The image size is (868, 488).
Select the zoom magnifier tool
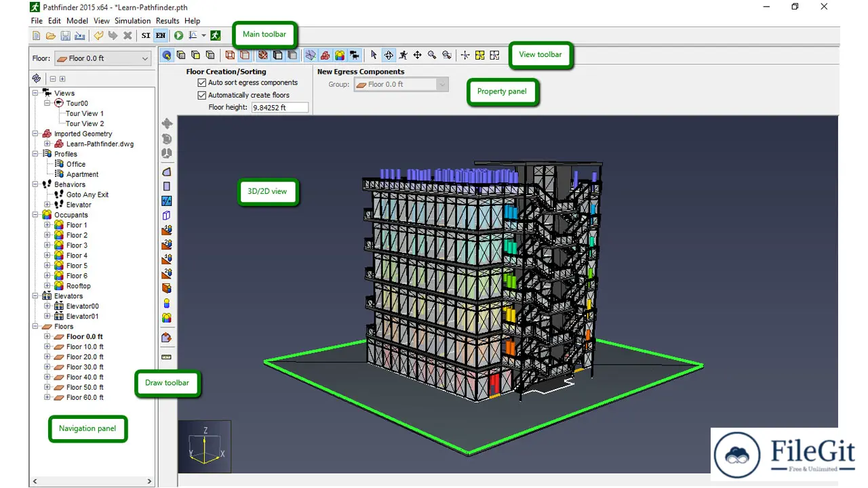click(x=432, y=56)
